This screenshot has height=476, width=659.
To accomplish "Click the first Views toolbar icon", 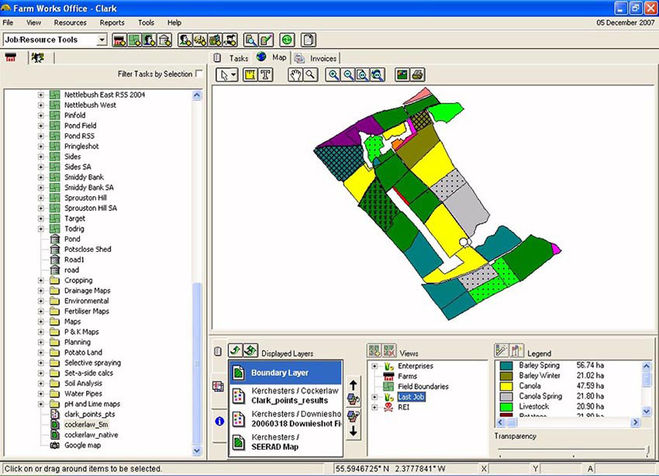I will pos(374,350).
